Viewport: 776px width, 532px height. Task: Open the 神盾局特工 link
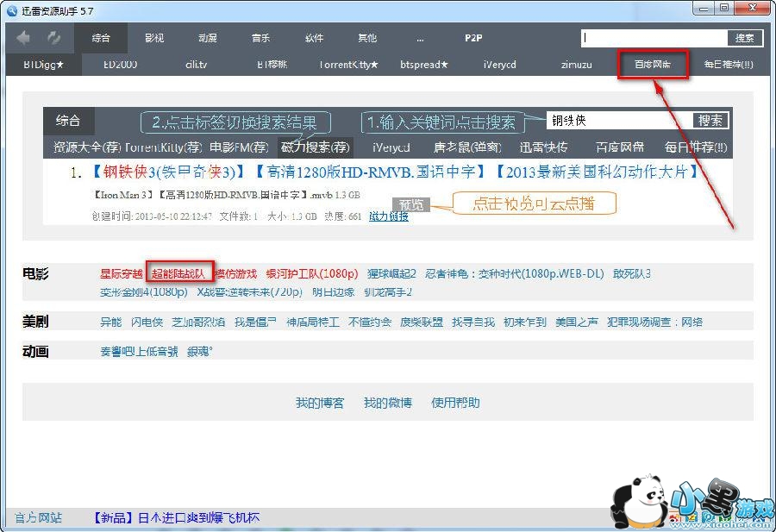[313, 322]
